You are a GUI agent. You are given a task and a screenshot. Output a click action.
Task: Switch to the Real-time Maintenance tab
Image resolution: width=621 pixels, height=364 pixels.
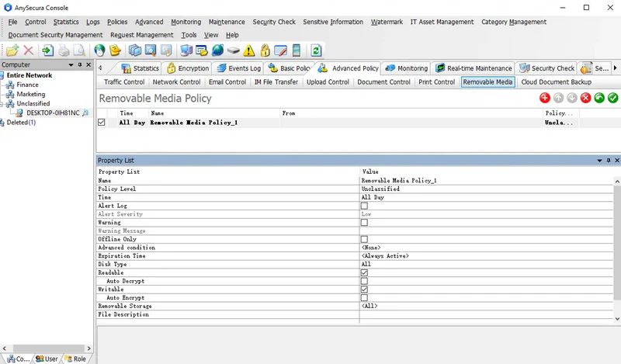point(474,68)
